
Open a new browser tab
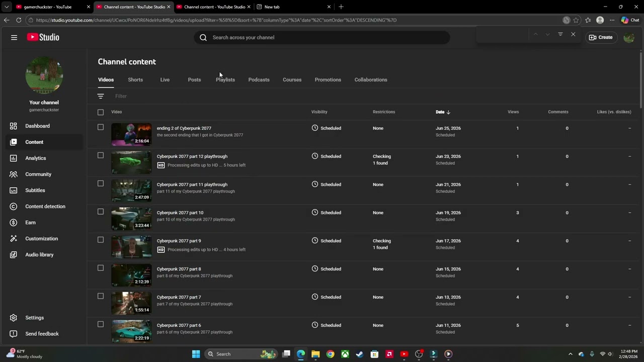(341, 7)
